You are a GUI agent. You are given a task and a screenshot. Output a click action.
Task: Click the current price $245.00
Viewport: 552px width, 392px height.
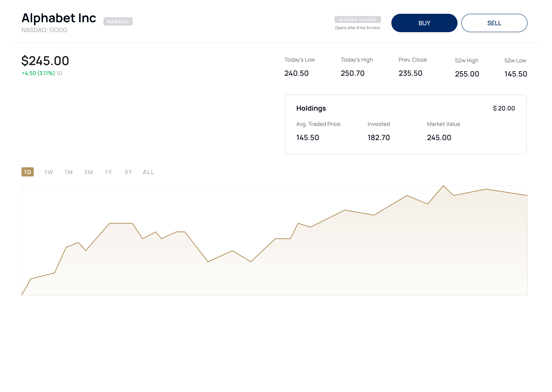(x=45, y=61)
